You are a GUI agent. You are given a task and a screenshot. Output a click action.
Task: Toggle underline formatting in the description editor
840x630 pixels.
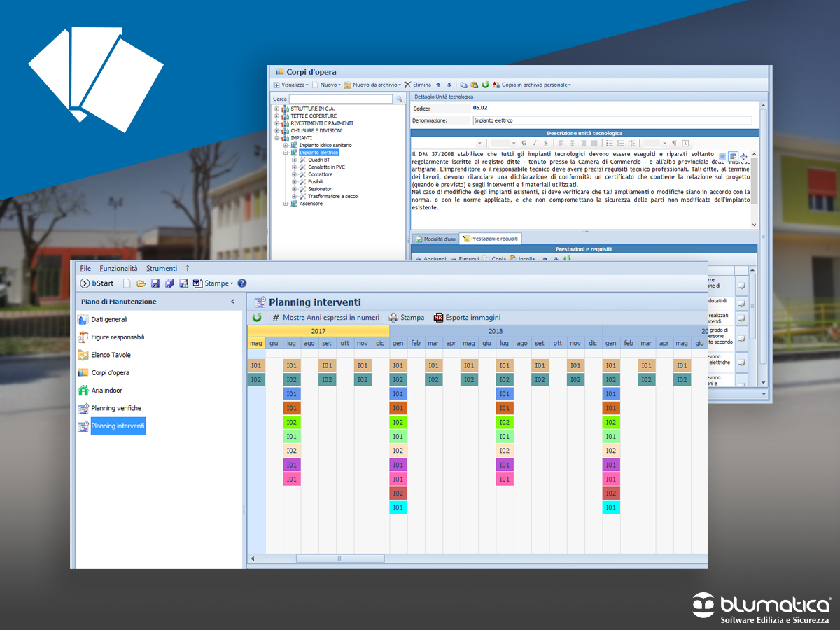[x=545, y=143]
